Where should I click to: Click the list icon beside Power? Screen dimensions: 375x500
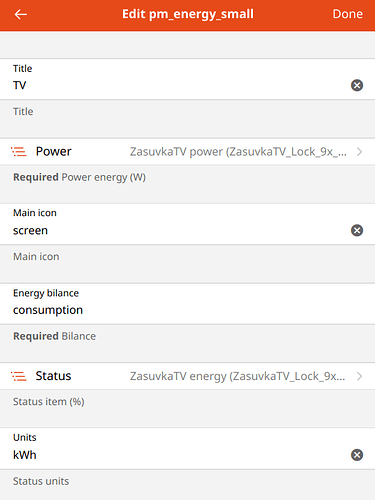(x=19, y=152)
